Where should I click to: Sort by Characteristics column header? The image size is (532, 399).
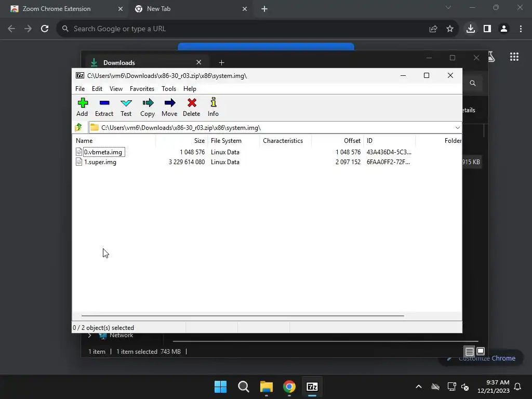click(286, 140)
